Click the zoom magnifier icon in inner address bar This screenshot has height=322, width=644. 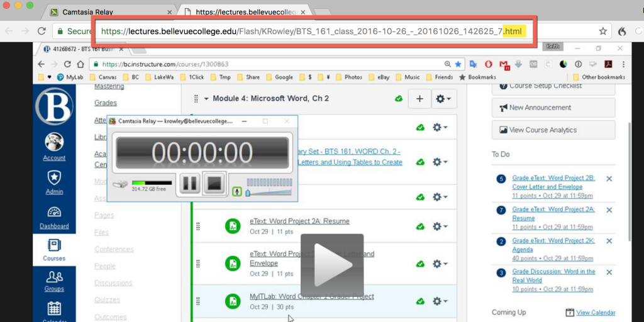(x=447, y=64)
